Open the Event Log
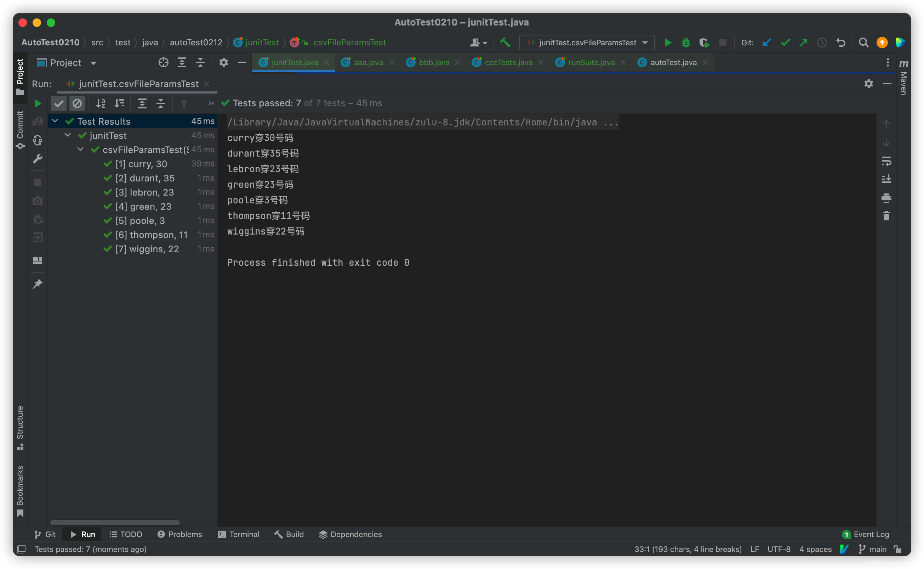 (x=866, y=534)
